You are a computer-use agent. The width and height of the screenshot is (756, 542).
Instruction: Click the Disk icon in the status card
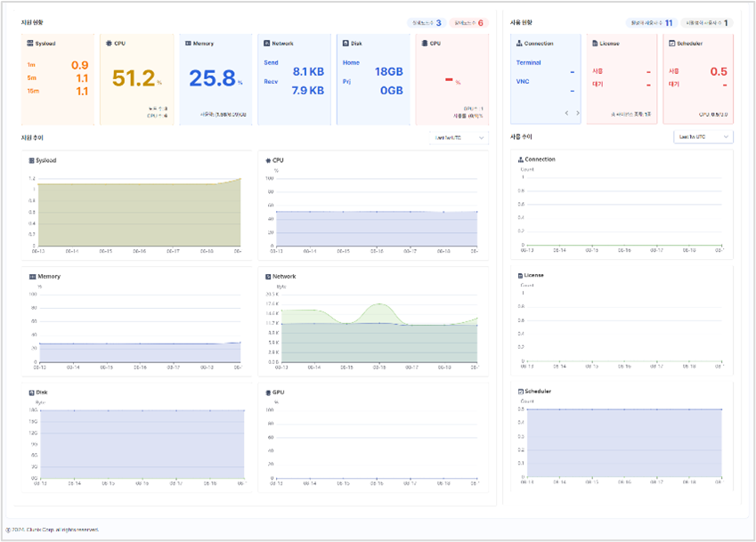coord(345,43)
